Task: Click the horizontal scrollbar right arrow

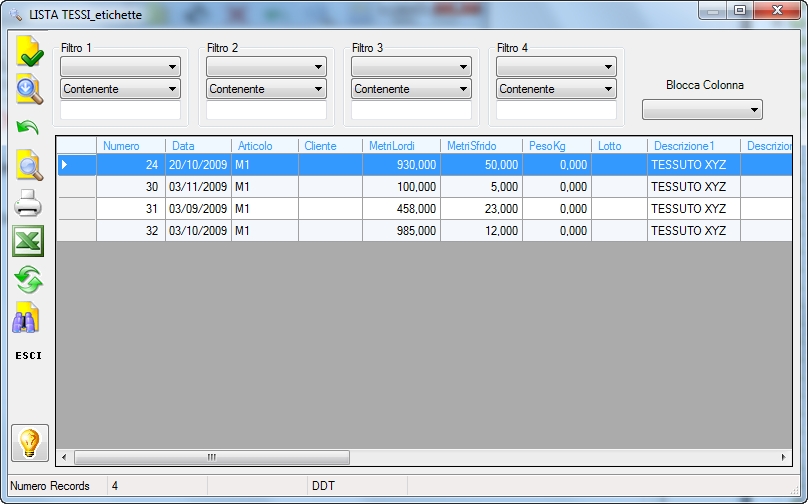Action: click(783, 457)
